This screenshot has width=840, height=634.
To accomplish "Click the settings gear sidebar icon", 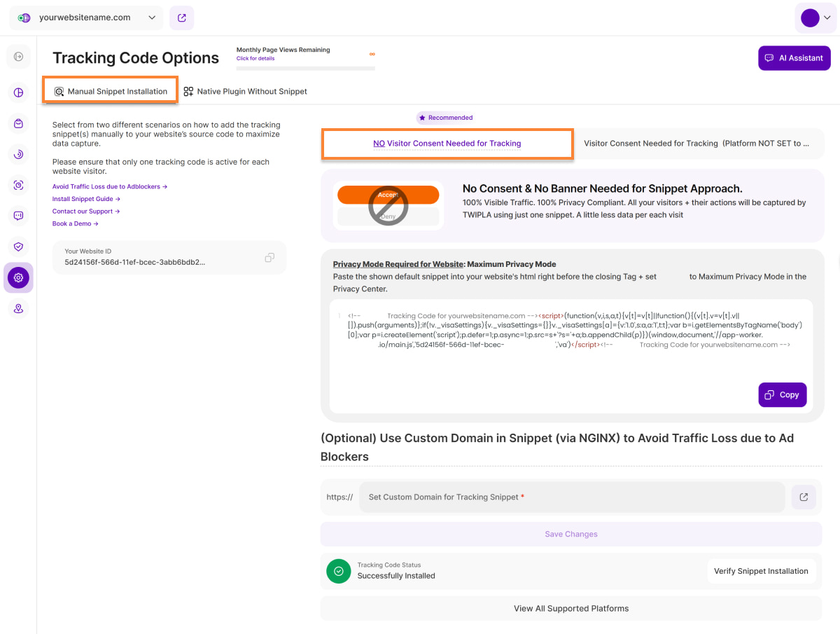I will 18,277.
